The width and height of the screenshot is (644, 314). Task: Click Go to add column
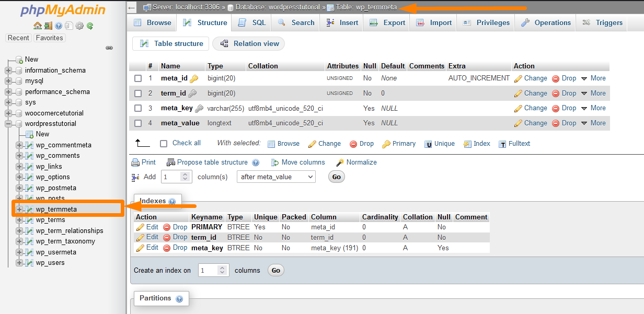click(x=336, y=177)
